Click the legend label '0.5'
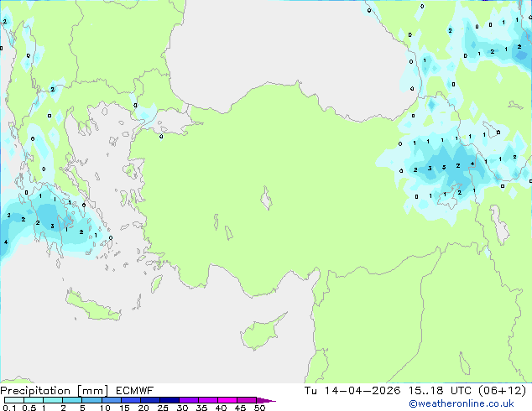 pos(29,408)
